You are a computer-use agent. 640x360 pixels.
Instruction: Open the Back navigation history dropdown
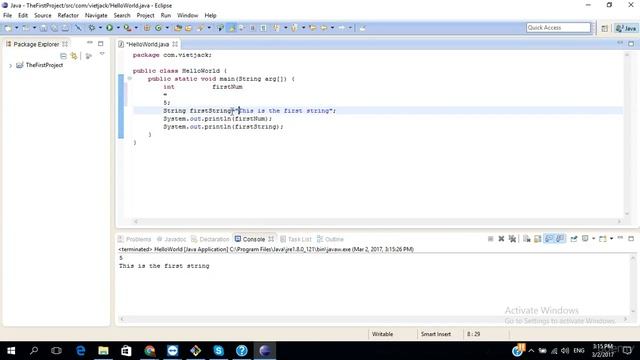click(x=332, y=28)
